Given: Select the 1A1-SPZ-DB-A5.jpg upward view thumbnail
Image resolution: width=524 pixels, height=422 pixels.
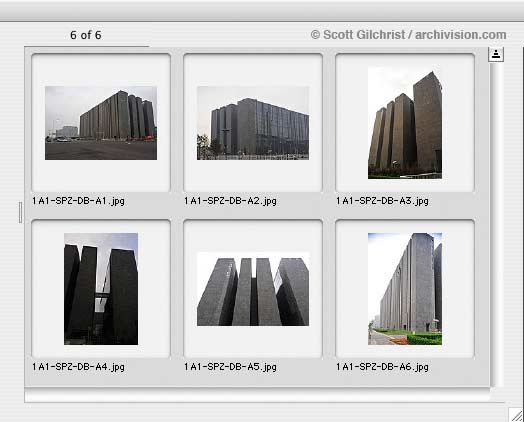Looking at the screenshot, I should tap(253, 289).
